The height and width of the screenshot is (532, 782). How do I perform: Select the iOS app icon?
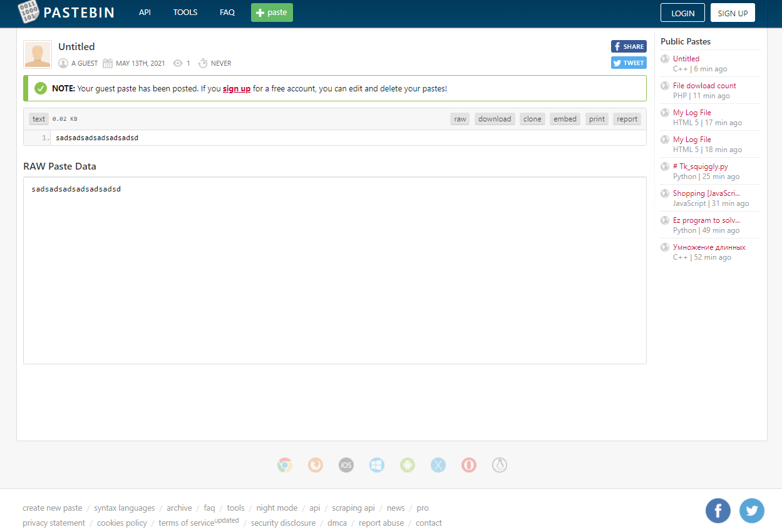coord(346,465)
